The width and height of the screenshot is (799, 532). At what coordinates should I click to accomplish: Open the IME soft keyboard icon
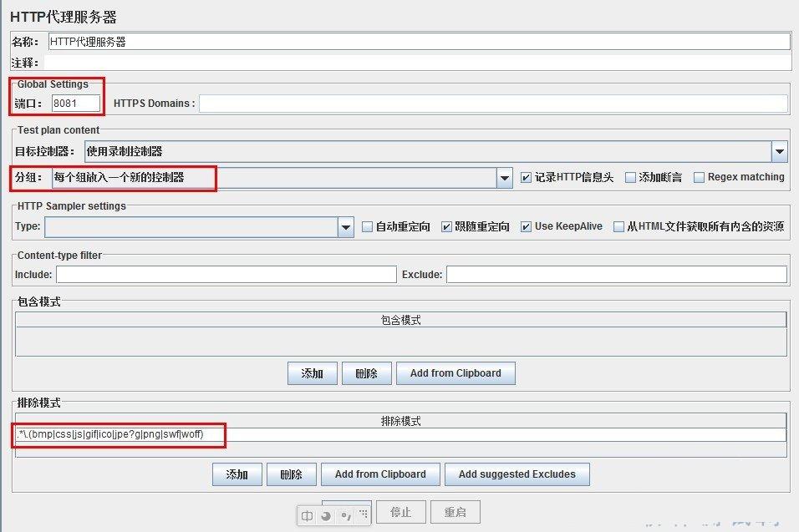click(x=363, y=516)
